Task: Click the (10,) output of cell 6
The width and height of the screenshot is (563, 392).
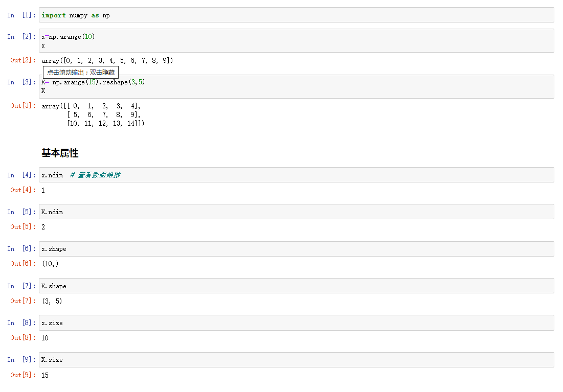Action: [50, 264]
